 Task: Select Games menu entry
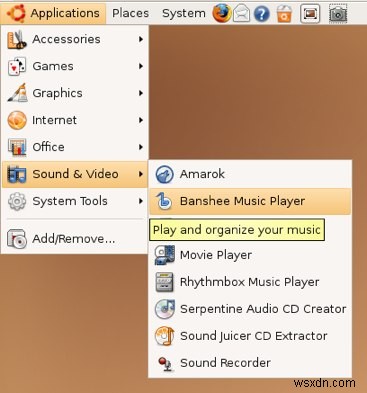(x=75, y=67)
